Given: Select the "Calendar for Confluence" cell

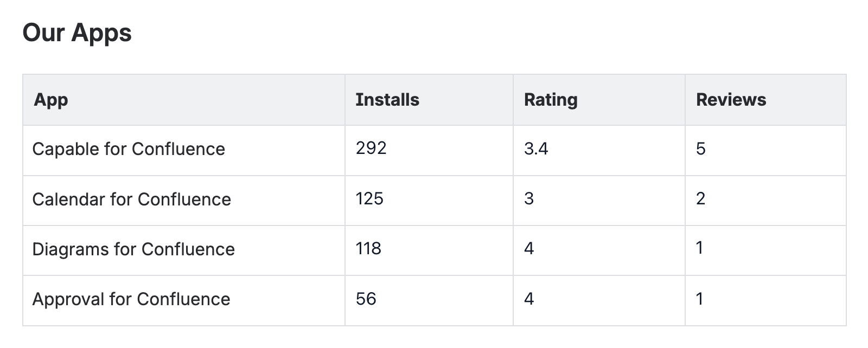Looking at the screenshot, I should (x=131, y=199).
